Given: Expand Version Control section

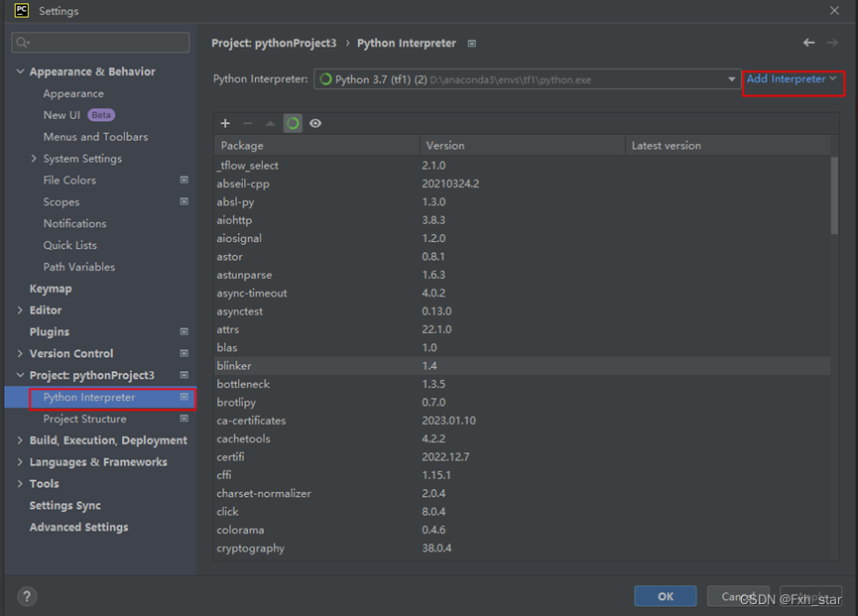Looking at the screenshot, I should pos(20,353).
